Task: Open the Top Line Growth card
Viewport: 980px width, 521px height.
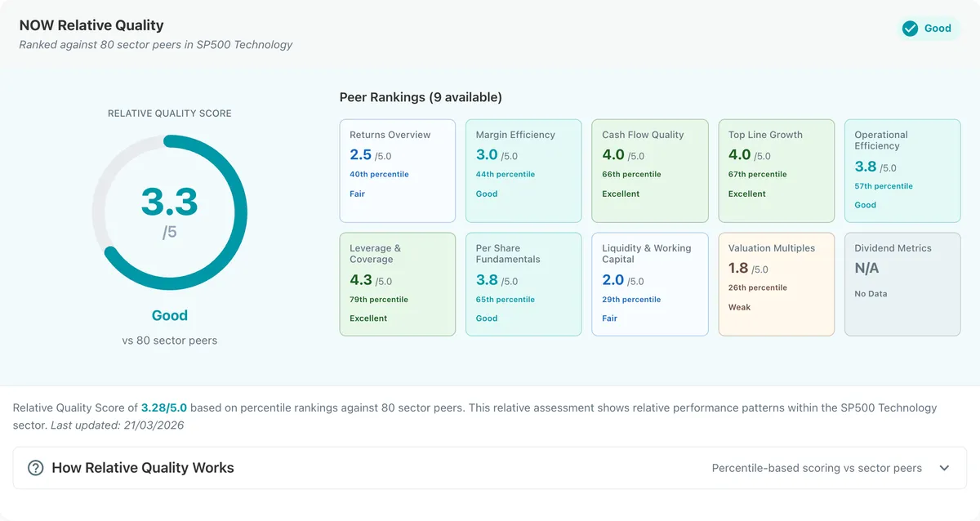Action: [x=777, y=171]
